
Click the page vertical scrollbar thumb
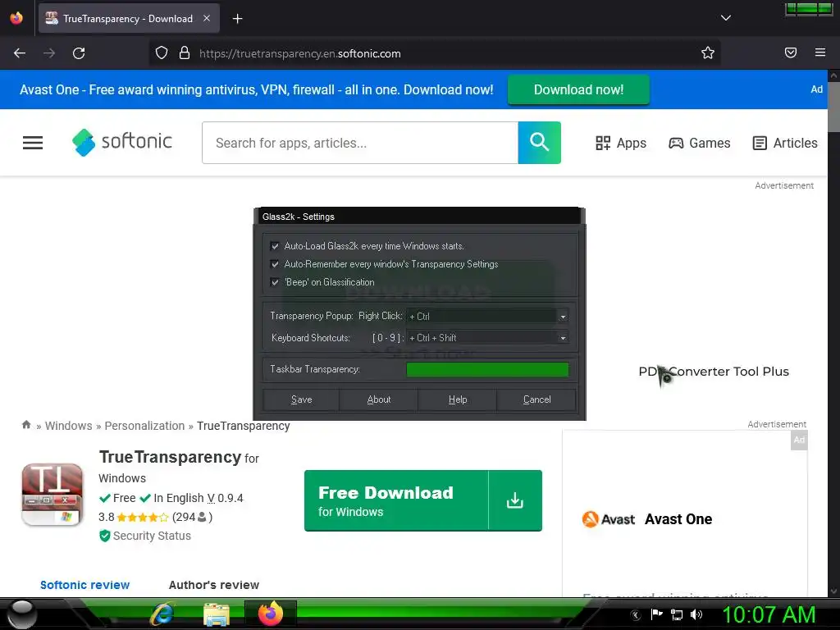click(833, 106)
